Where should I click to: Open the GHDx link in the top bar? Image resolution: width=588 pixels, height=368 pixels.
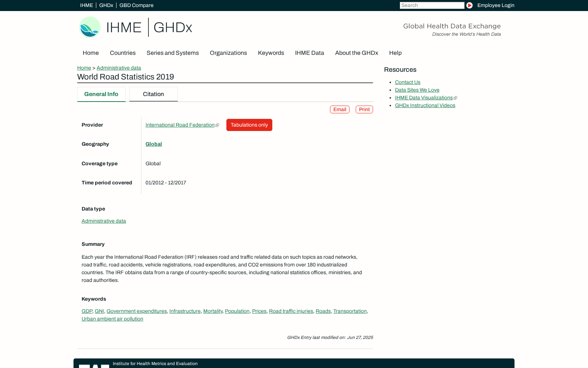[106, 5]
